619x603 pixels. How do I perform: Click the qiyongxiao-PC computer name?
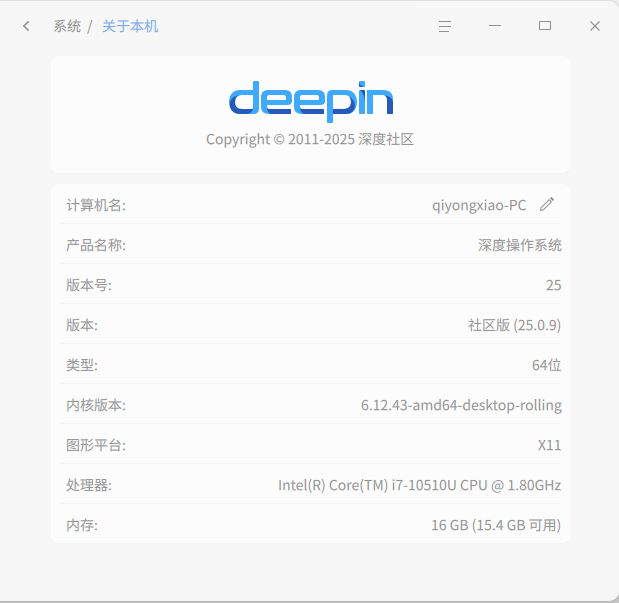pyautogui.click(x=479, y=205)
